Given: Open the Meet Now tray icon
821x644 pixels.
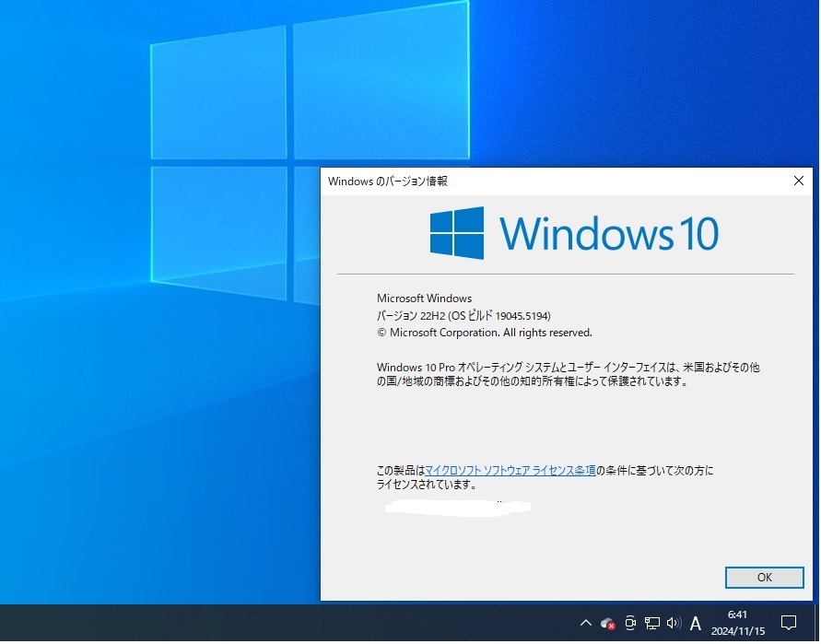Looking at the screenshot, I should [x=630, y=623].
